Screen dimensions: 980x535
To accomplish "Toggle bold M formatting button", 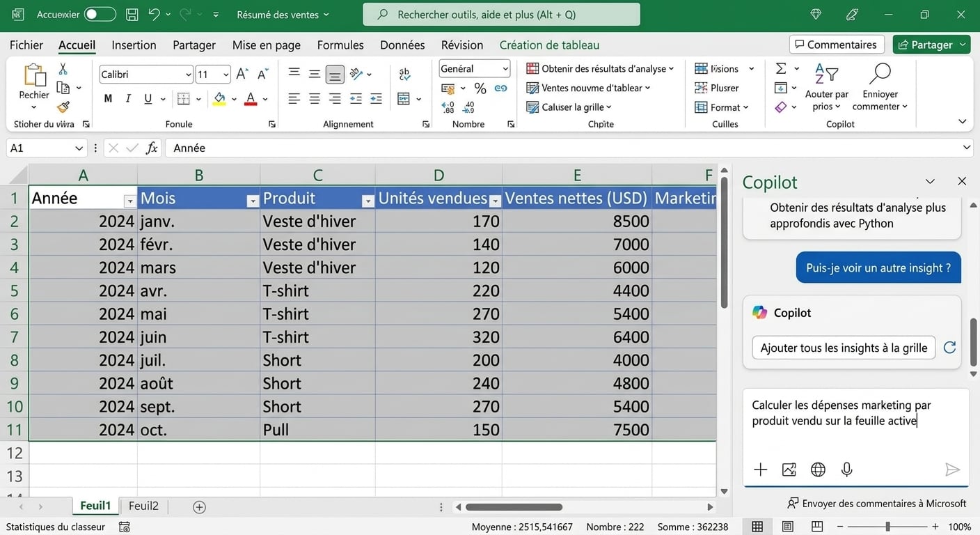I will pos(108,99).
